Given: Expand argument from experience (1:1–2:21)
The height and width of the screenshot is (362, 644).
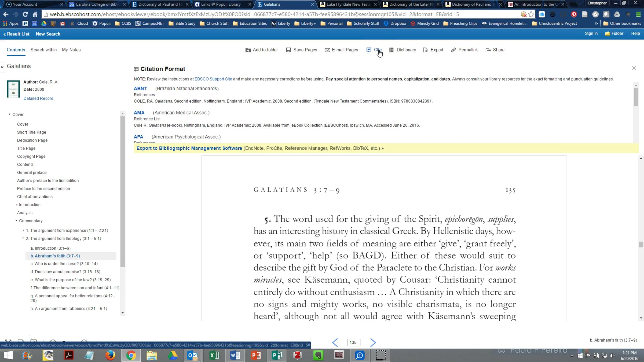Looking at the screenshot, I should (x=24, y=230).
